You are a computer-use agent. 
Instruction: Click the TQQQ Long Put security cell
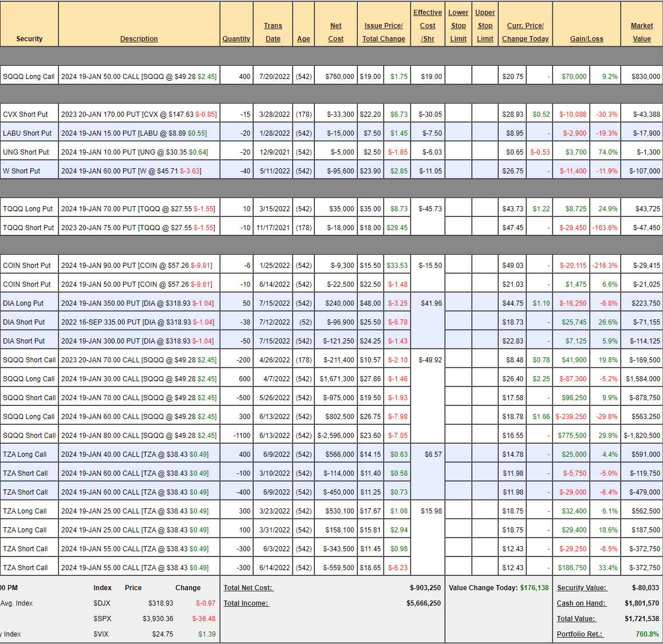(x=28, y=209)
